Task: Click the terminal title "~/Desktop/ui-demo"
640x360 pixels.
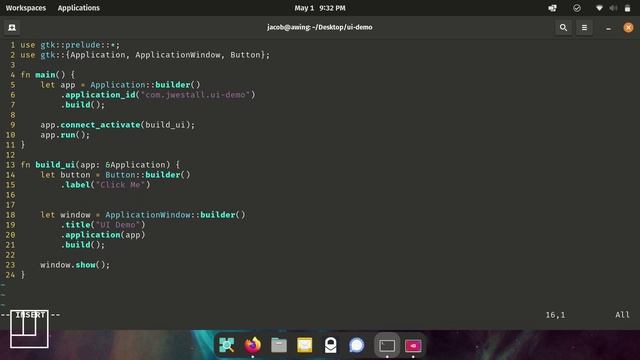Action: coord(343,27)
